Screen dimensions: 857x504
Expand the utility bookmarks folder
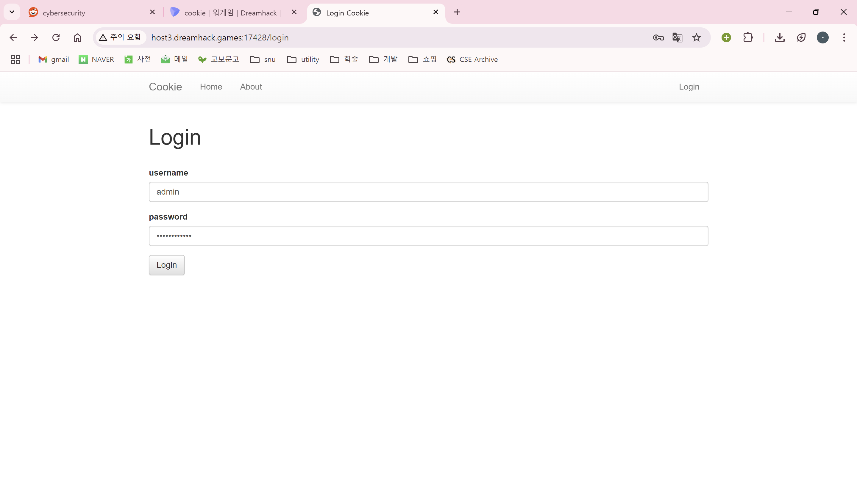point(303,60)
